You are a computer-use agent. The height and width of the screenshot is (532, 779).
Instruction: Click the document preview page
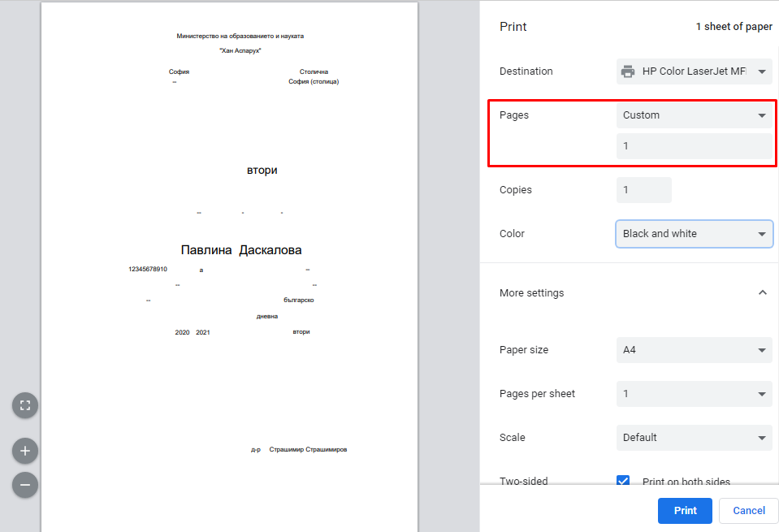click(x=229, y=382)
